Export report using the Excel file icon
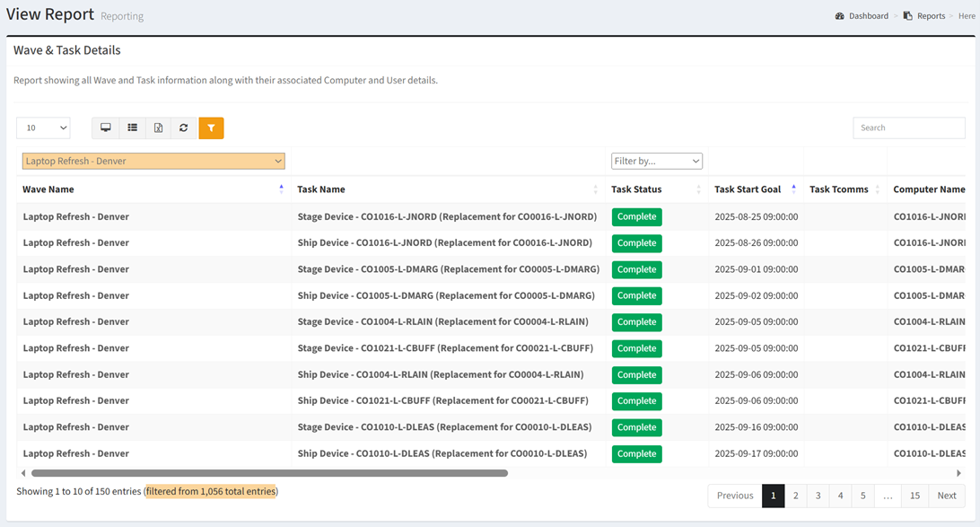This screenshot has width=980, height=527. click(x=158, y=128)
